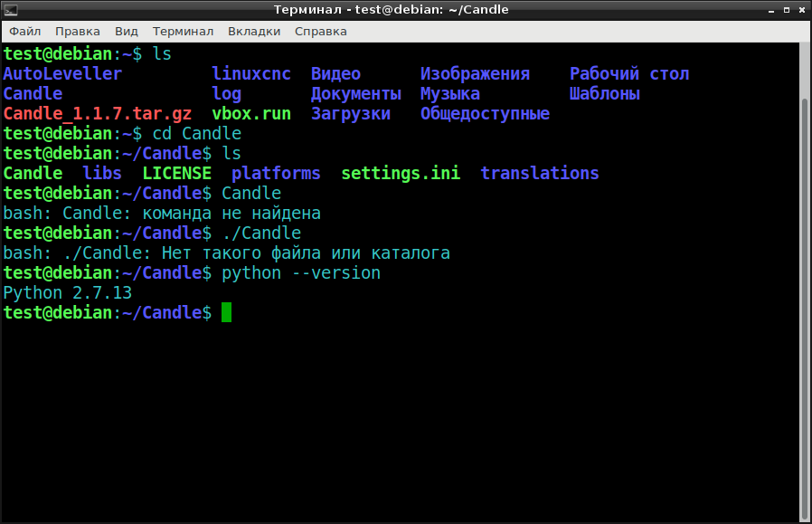Open the Правка menu
812x524 pixels.
(x=78, y=32)
